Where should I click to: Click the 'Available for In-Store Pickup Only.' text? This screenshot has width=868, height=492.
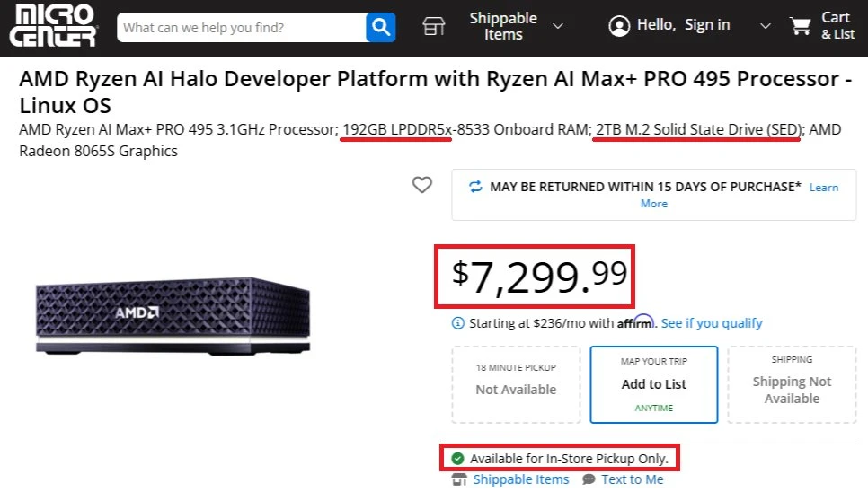569,458
